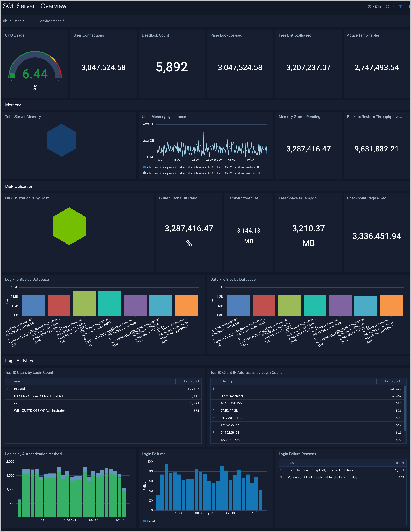
Task: Click the db_cluster filter input field
Action: pyautogui.click(x=29, y=21)
